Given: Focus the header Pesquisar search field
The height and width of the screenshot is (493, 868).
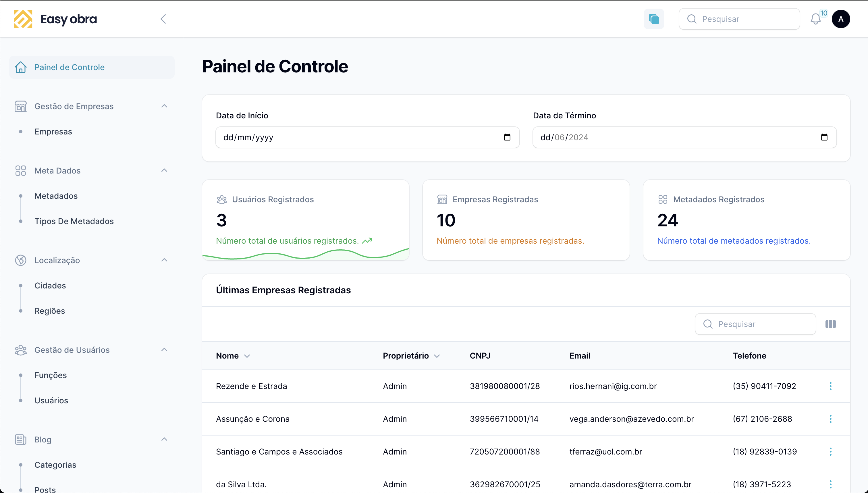Looking at the screenshot, I should point(739,19).
